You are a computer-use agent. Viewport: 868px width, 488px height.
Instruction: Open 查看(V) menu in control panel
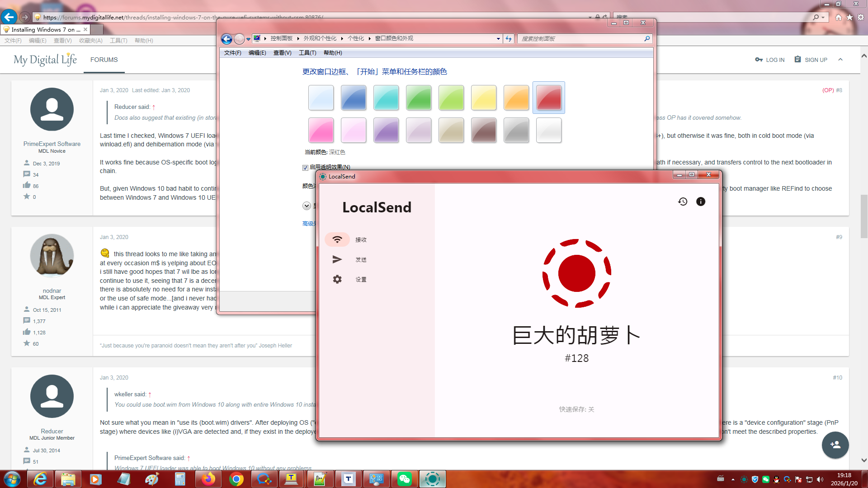[282, 53]
